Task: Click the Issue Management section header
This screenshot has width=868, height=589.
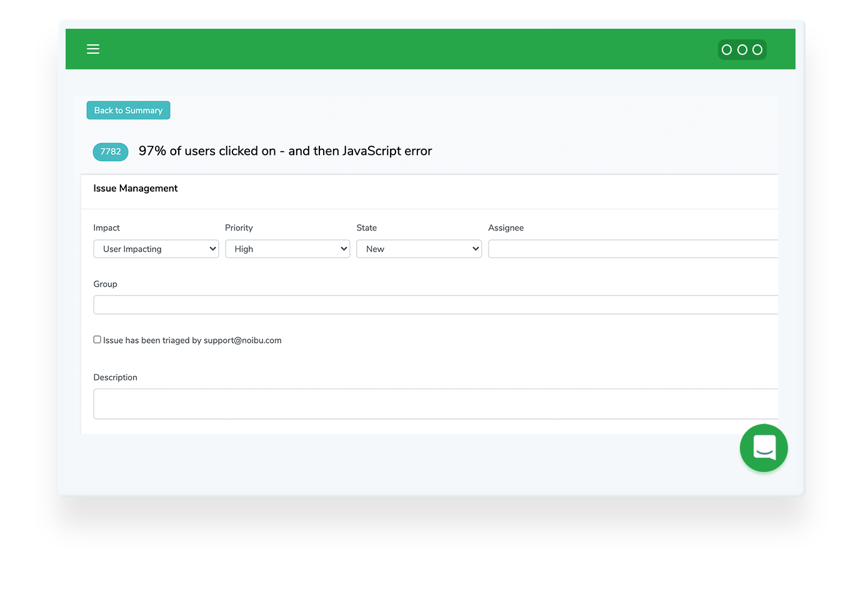Action: (136, 189)
